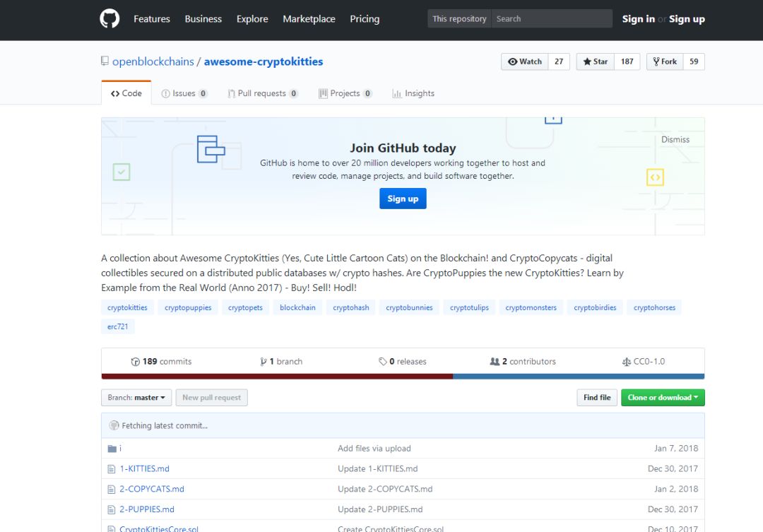Click the blue Sign up banner button
This screenshot has width=763, height=532.
click(x=403, y=199)
